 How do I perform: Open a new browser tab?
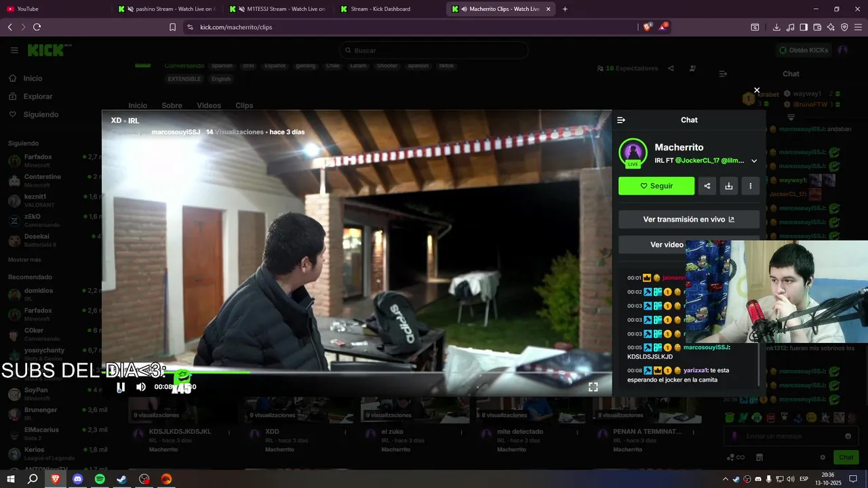tap(565, 9)
